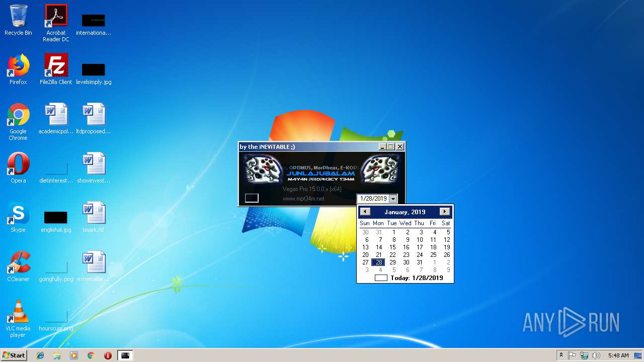Open the Start menu
The image size is (644, 362).
(x=14, y=355)
